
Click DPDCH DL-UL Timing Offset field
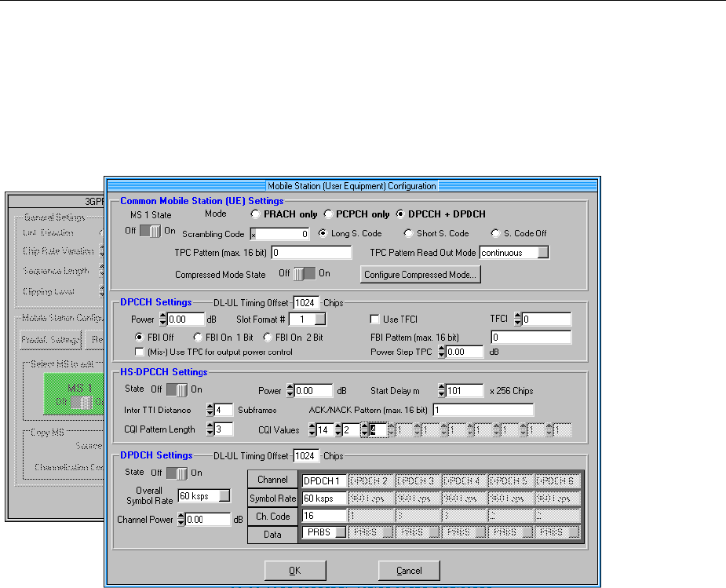tap(306, 455)
